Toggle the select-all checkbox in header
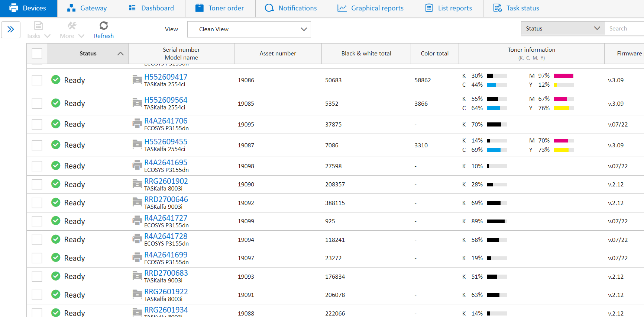 (x=37, y=53)
